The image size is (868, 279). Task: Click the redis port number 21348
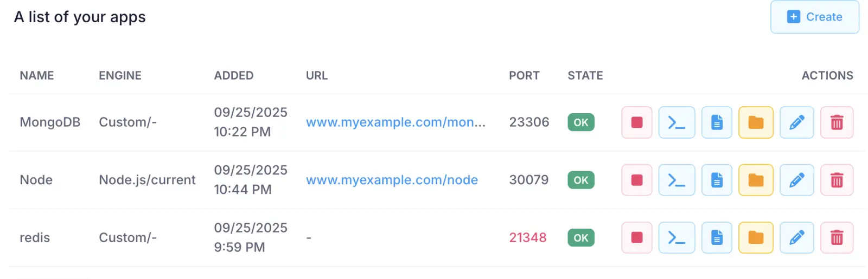527,238
